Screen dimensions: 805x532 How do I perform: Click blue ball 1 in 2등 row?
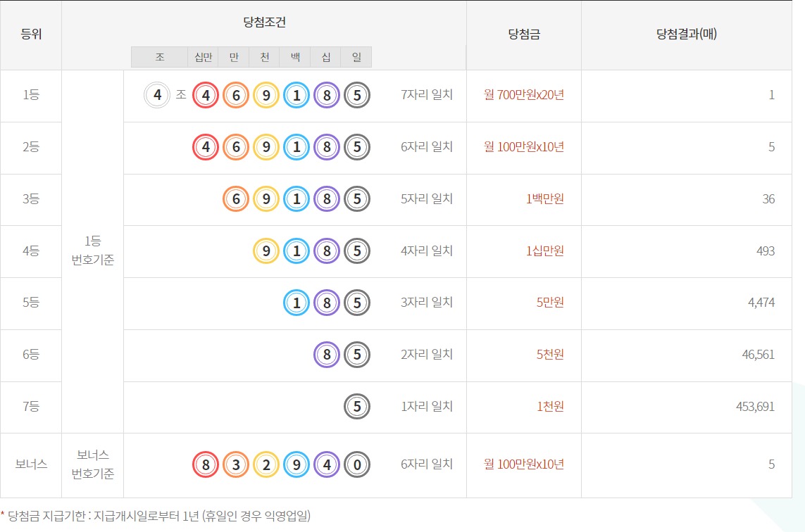(x=297, y=147)
